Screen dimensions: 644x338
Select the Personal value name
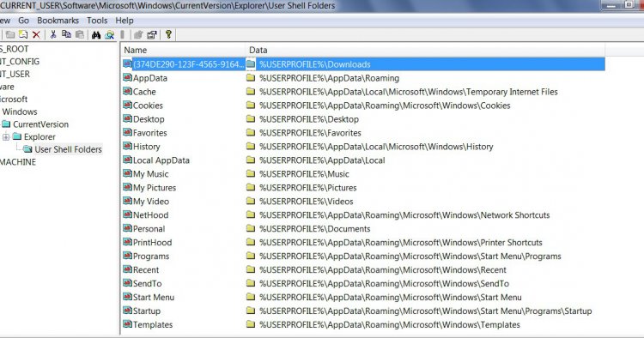click(149, 229)
